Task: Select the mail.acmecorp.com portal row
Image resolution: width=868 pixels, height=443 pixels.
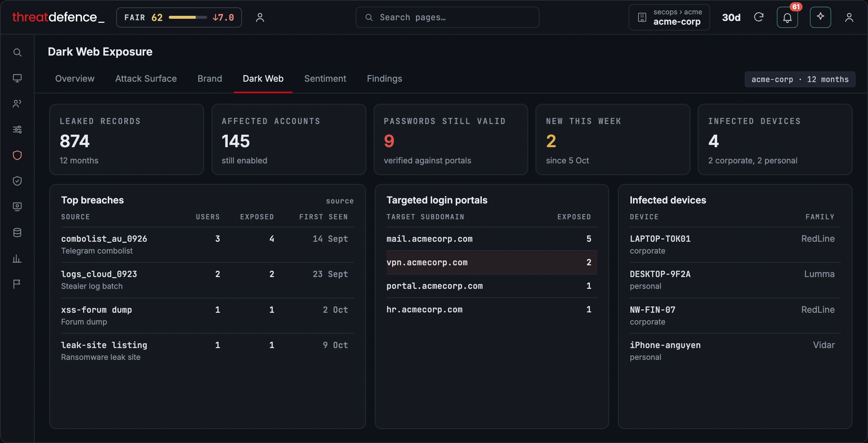Action: [492, 239]
